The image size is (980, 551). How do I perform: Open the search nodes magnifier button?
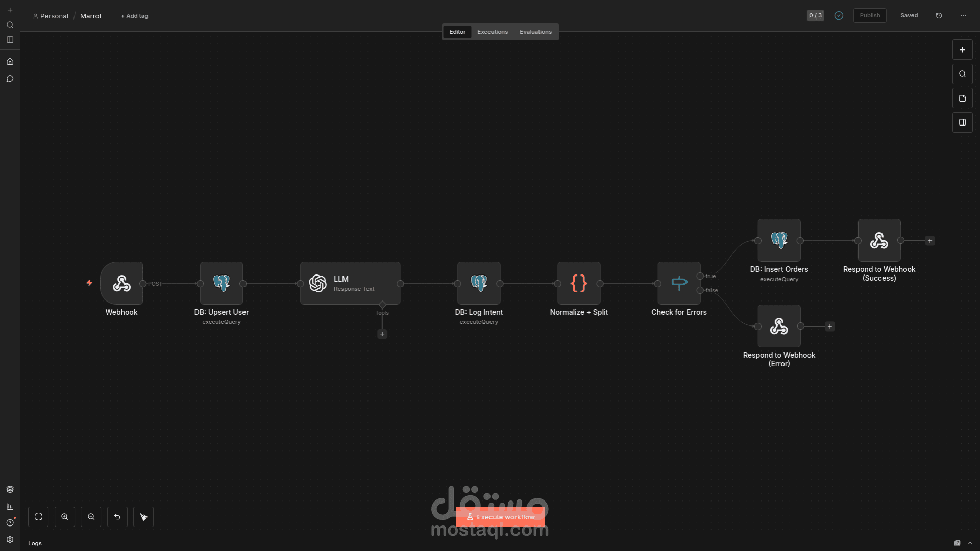click(x=962, y=74)
